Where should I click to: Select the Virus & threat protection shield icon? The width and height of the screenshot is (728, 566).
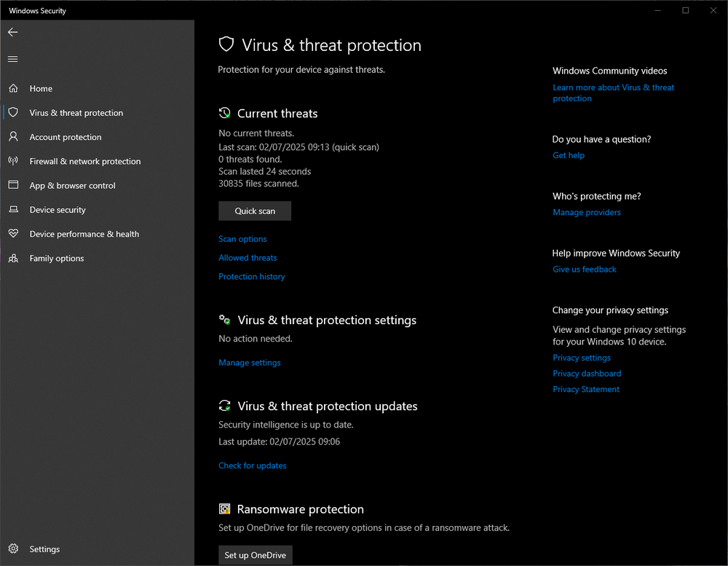[13, 113]
